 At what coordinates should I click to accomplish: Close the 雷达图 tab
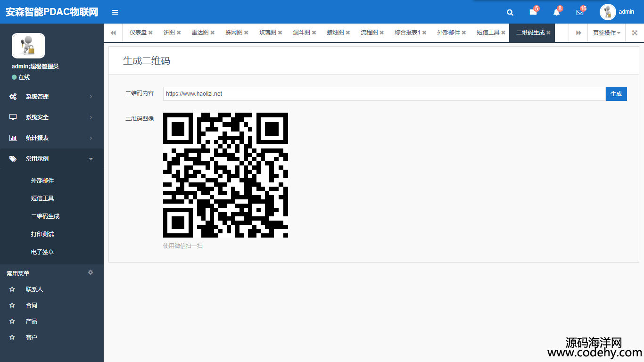pos(213,33)
